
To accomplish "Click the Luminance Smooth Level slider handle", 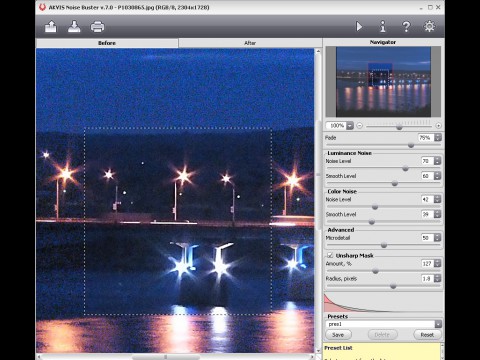I will click(x=395, y=183).
